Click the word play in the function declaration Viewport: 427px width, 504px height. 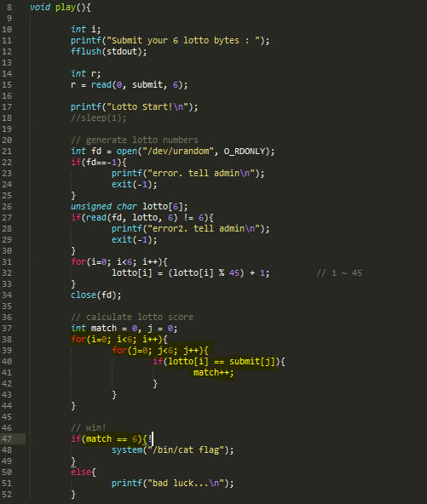click(66, 7)
